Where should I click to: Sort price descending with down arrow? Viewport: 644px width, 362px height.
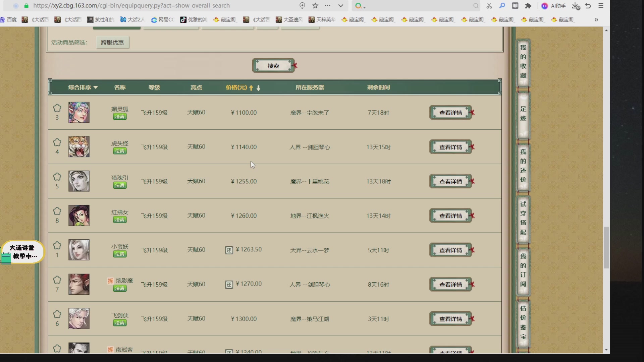click(258, 88)
